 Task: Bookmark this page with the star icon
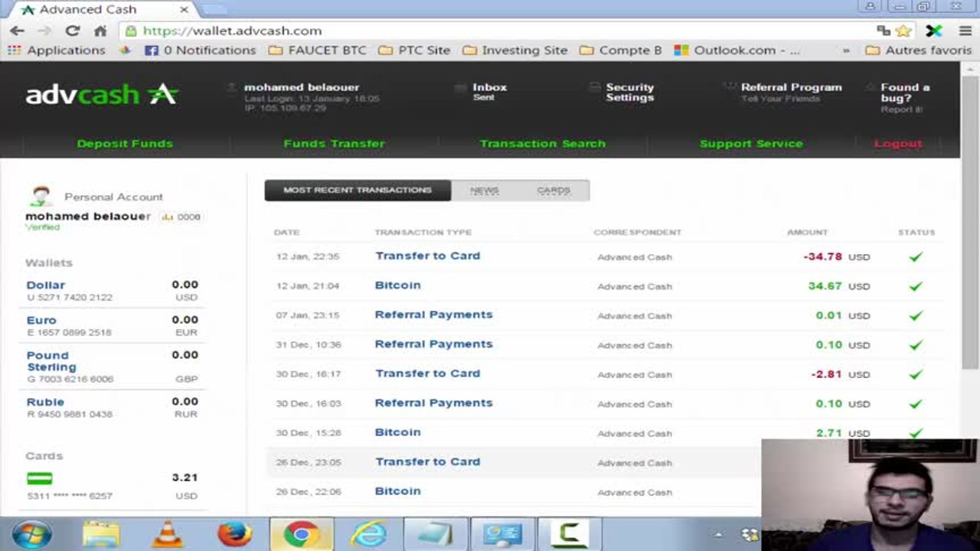point(903,31)
